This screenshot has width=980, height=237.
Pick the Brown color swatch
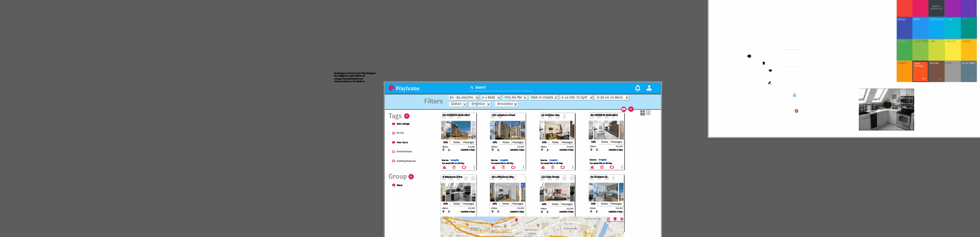pos(936,71)
